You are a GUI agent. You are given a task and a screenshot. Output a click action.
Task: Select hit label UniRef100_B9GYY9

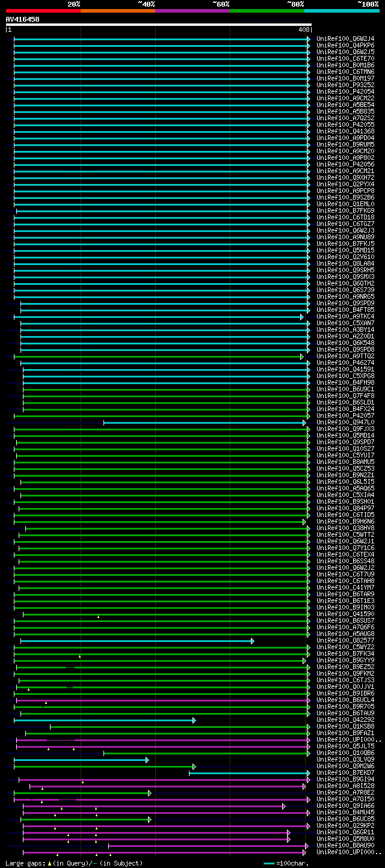coord(345,661)
